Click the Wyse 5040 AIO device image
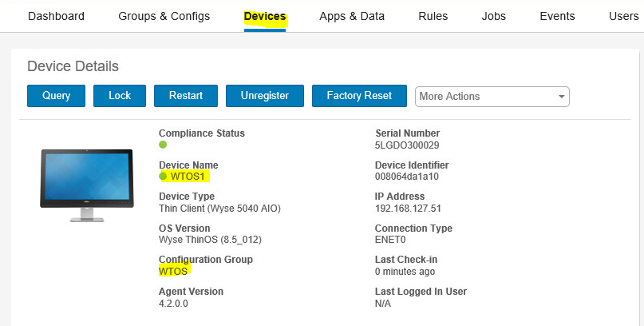Image resolution: width=644 pixels, height=326 pixels. click(86, 185)
